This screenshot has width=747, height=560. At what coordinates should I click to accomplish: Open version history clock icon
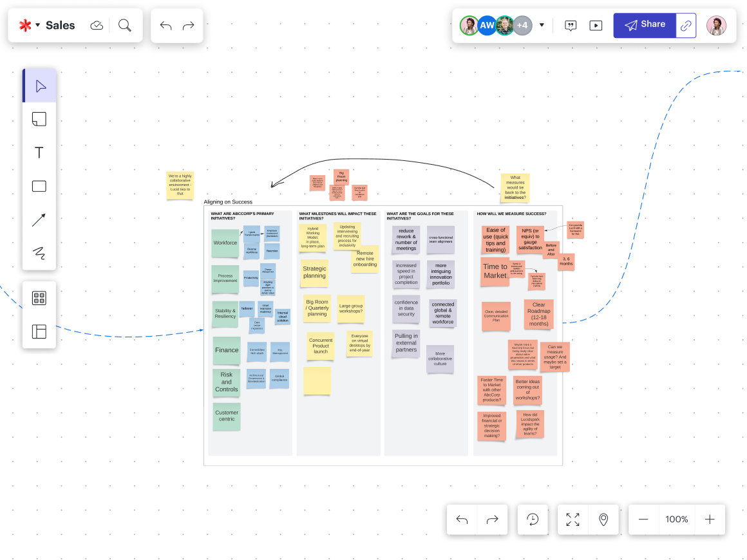(x=533, y=519)
